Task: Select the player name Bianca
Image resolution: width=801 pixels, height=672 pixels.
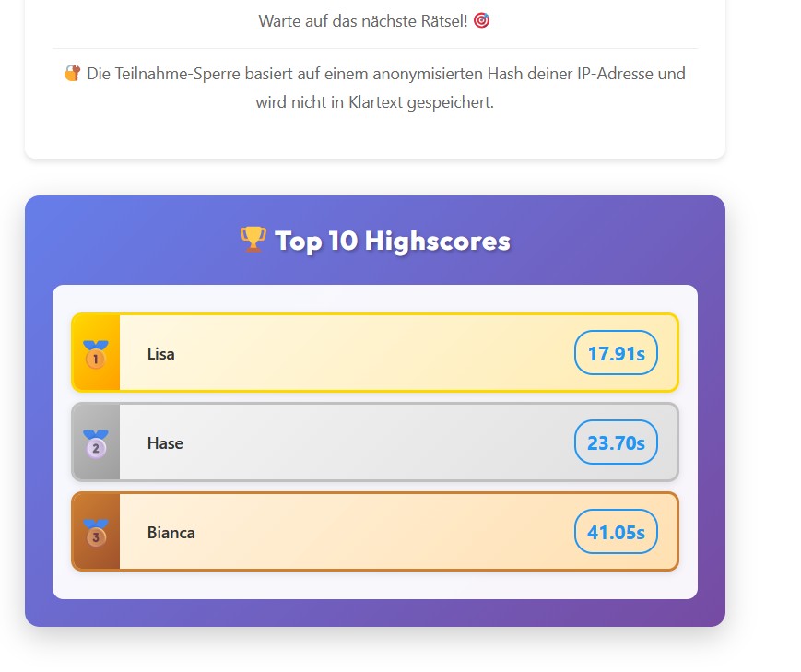Action: tap(171, 533)
